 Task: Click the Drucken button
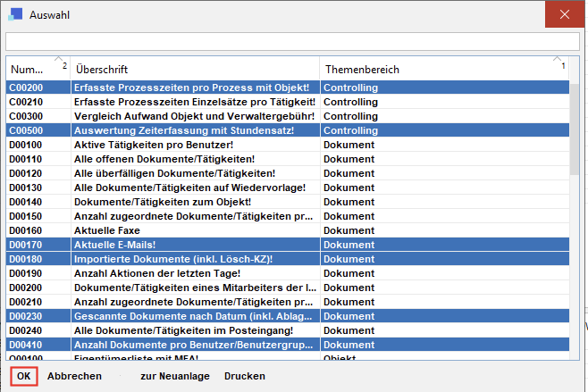[245, 376]
